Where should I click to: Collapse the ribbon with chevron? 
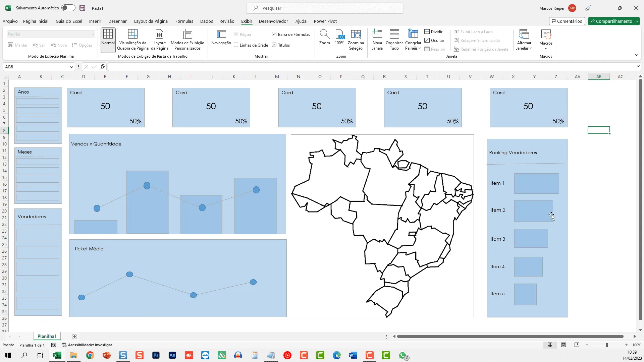click(x=636, y=55)
